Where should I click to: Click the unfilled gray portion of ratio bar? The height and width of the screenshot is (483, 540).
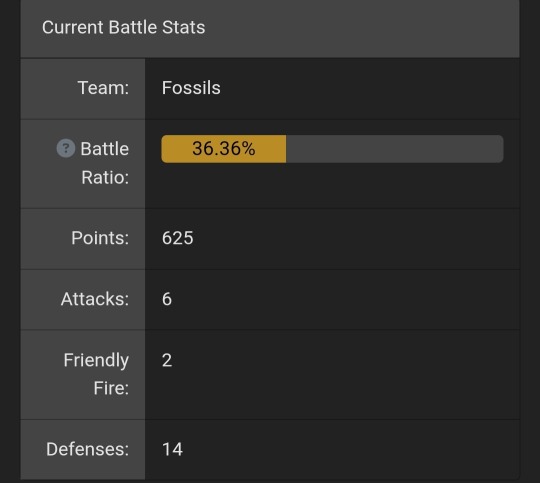click(x=395, y=149)
